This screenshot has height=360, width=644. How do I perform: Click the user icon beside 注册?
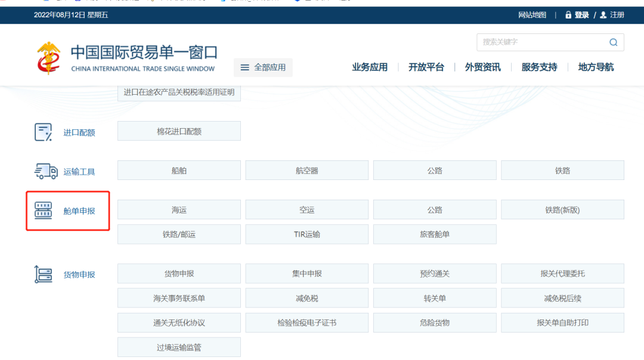(x=603, y=15)
